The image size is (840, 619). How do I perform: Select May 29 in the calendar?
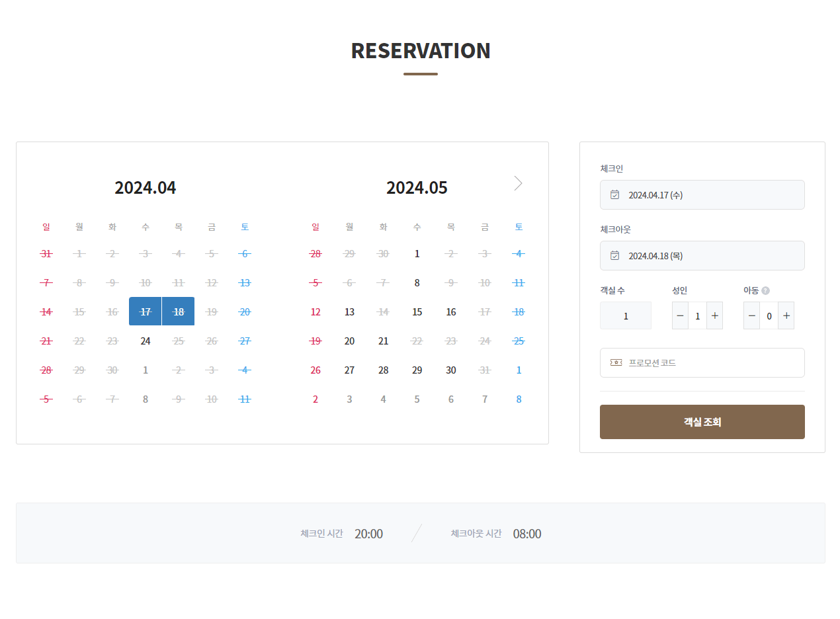(x=417, y=370)
